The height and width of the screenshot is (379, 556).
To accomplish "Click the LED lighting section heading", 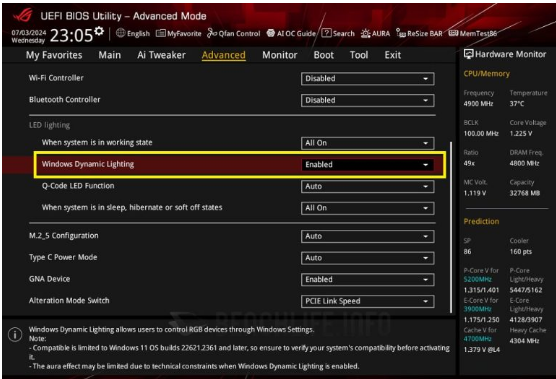I will click(x=49, y=125).
